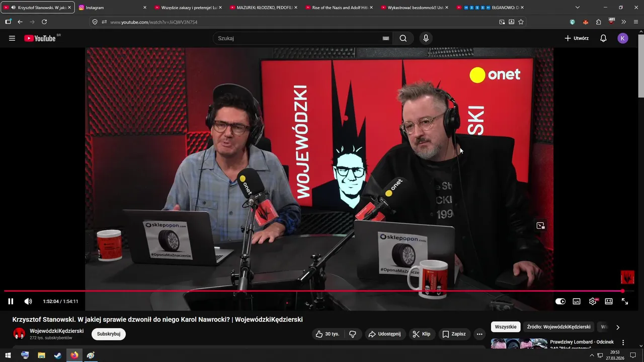Screen dimensions: 644x362
Task: Open the WojewódzkiKędzierski channel avatar
Action: [x=19, y=334]
